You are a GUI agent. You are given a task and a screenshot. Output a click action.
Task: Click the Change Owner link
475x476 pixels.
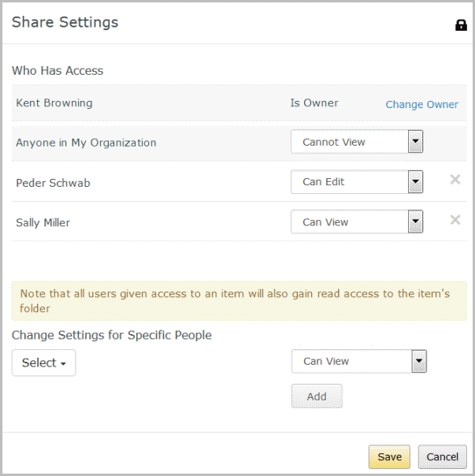[x=421, y=105]
